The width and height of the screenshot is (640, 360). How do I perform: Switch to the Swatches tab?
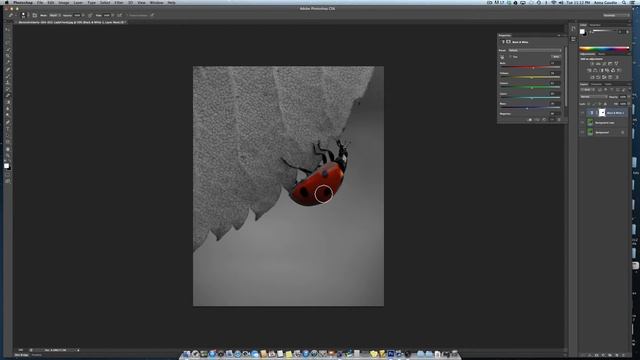595,25
